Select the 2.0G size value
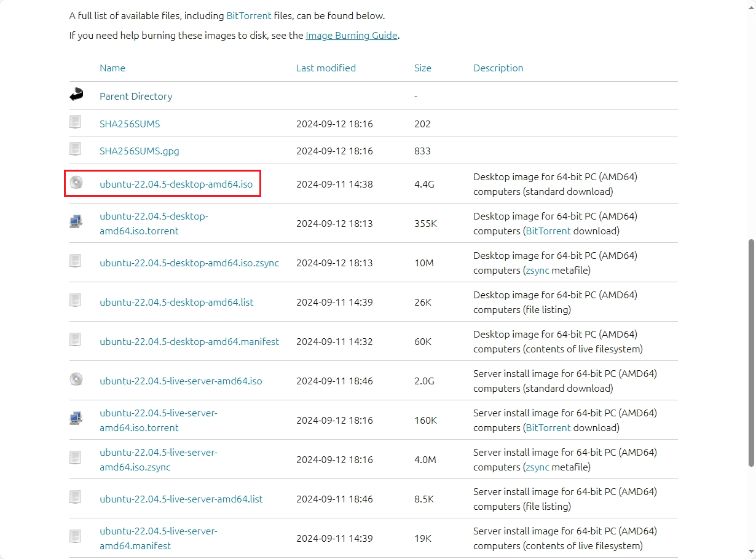Screen dimensions: 756x559 tap(424, 381)
